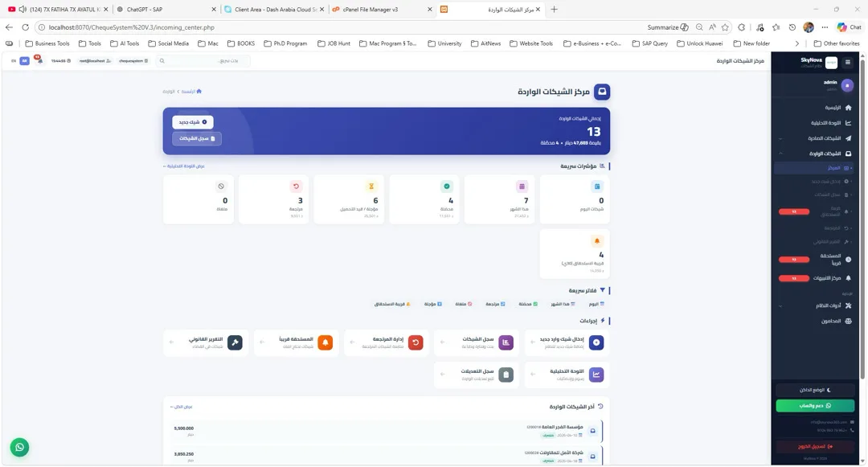This screenshot has height=467, width=868.
Task: Click the التقرير القانوني gavel action icon
Action: coord(235,342)
